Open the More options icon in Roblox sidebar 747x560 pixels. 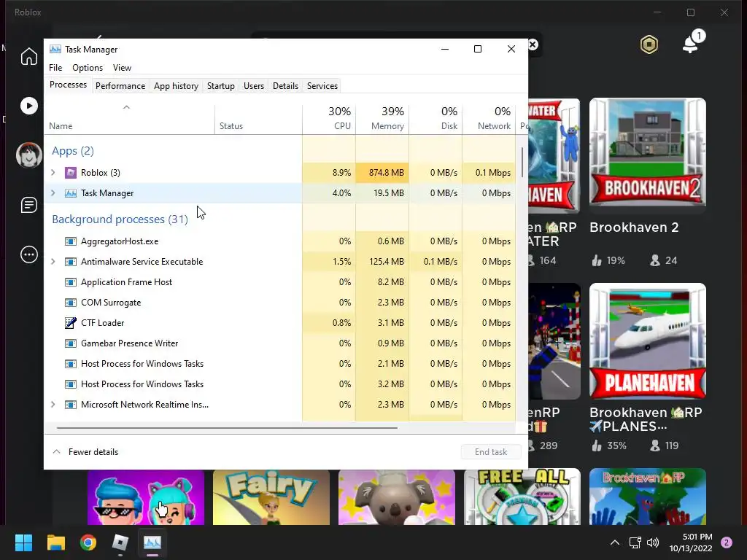point(29,254)
